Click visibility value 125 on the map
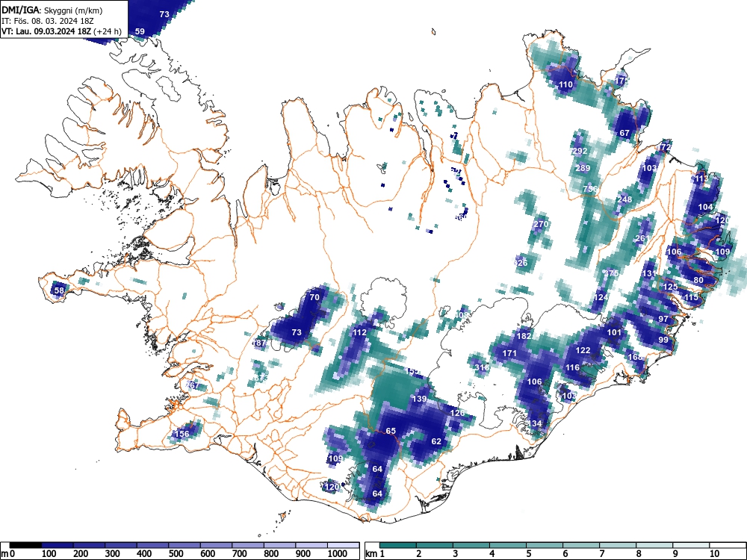Viewport: 747px width, 560px height. (670, 287)
